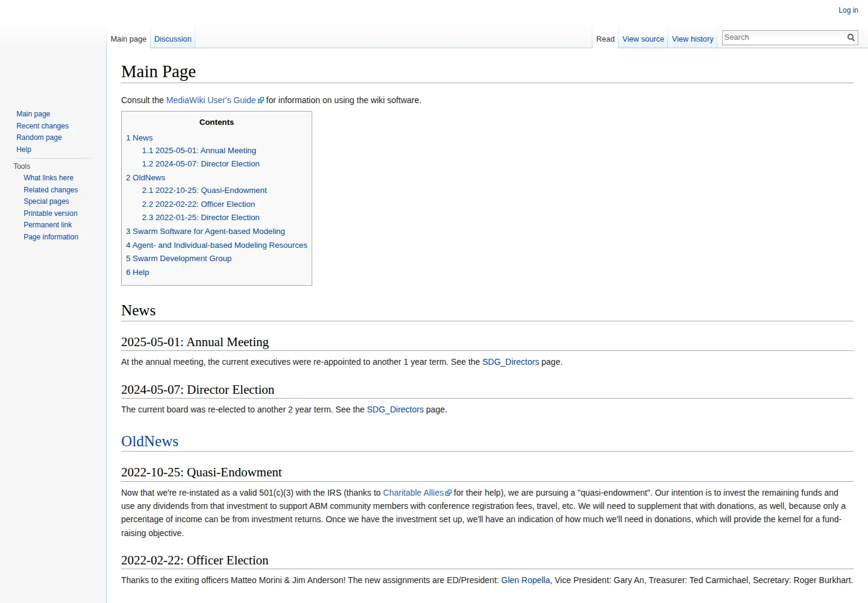Jump to contents entry 1 News
Viewport: 868px width, 603px height.
point(139,138)
